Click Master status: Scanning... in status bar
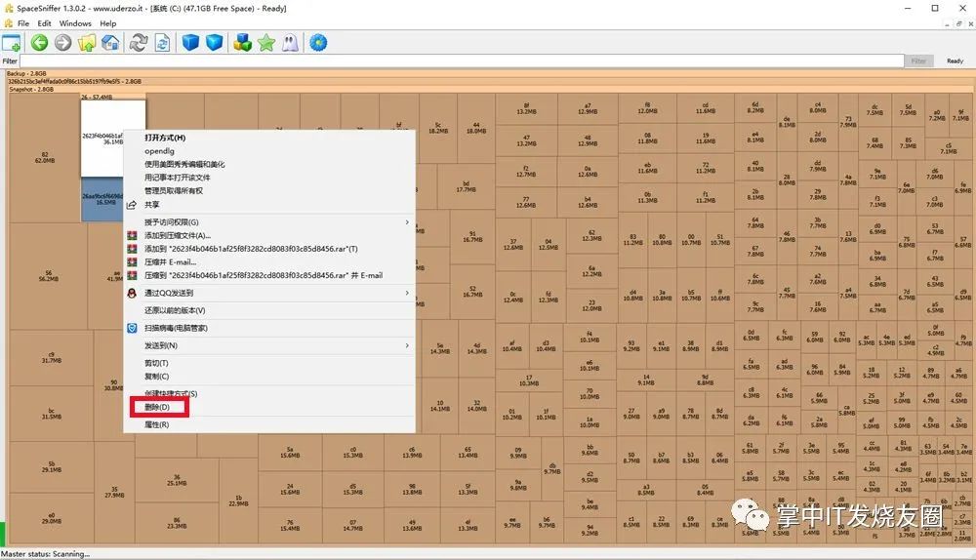This screenshot has width=976, height=560. [x=46, y=554]
